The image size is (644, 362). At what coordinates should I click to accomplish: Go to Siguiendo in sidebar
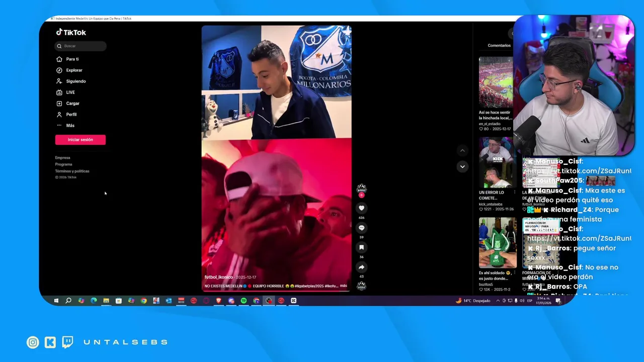click(71, 81)
